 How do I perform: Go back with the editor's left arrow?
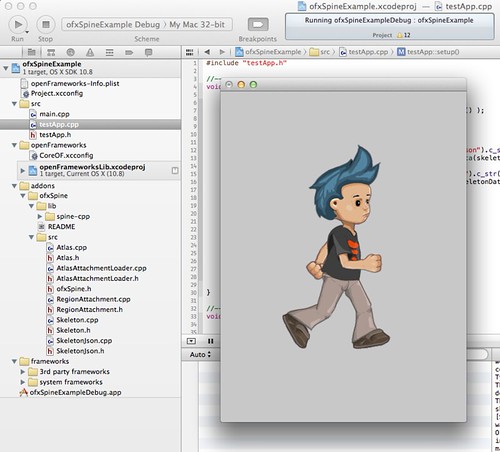pos(207,52)
